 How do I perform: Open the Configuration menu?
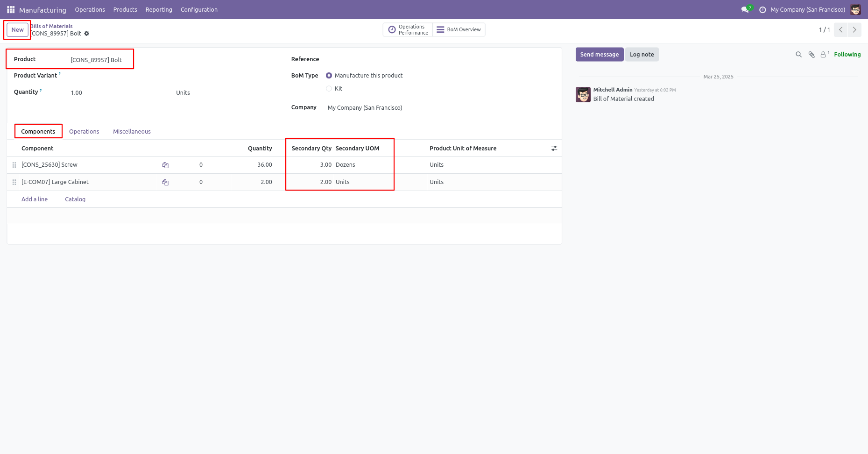(x=199, y=9)
